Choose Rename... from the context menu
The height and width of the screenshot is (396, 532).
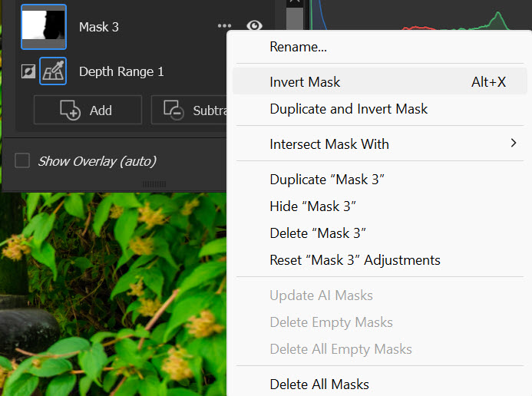point(298,47)
